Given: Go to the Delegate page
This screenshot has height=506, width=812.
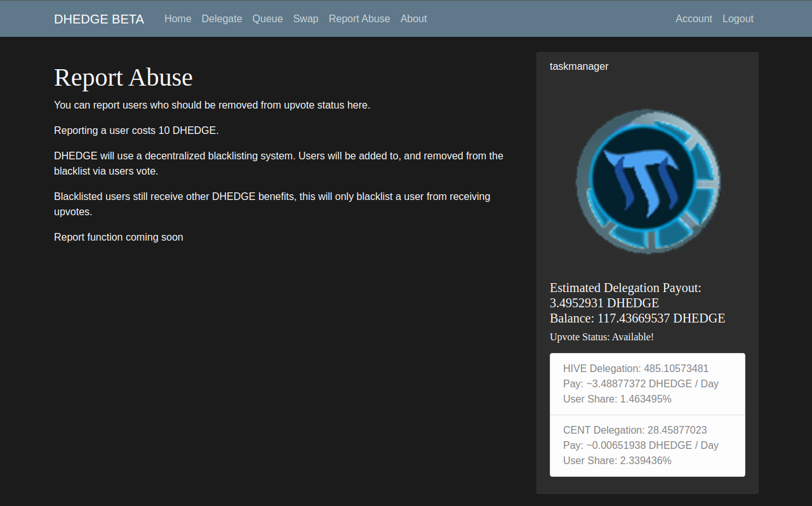Looking at the screenshot, I should click(222, 19).
